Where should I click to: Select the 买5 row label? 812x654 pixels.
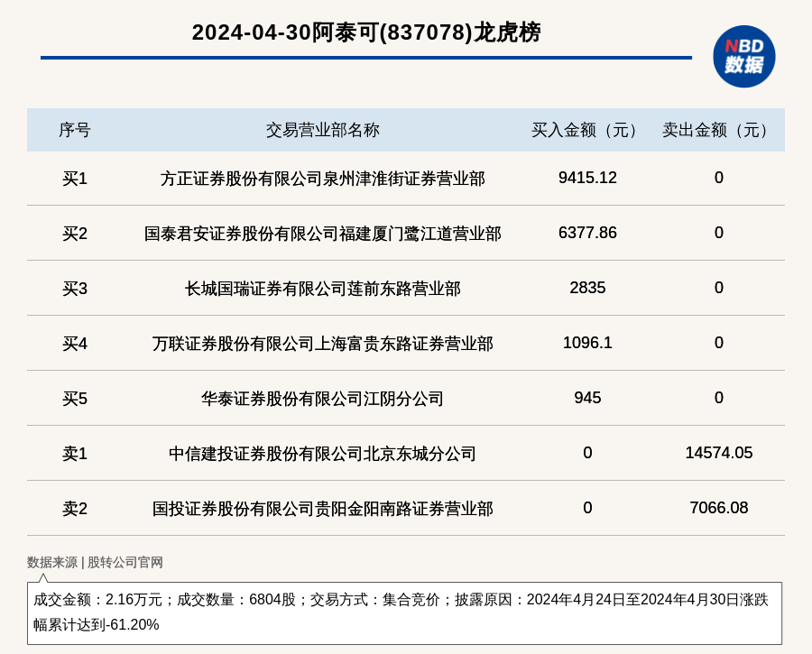75,399
